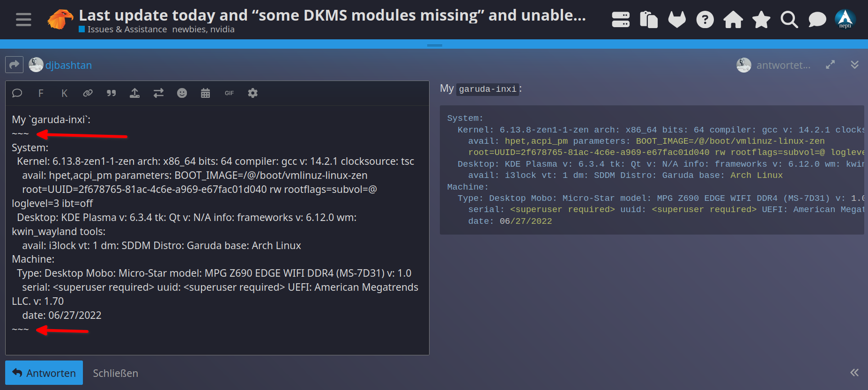Click Schließen to close the composer
The width and height of the screenshot is (868, 390).
pos(115,373)
